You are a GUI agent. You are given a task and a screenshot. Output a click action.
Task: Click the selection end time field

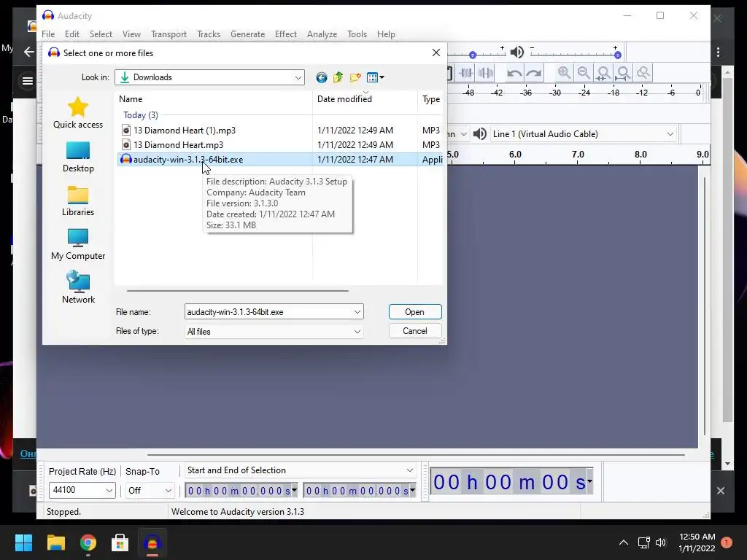356,491
